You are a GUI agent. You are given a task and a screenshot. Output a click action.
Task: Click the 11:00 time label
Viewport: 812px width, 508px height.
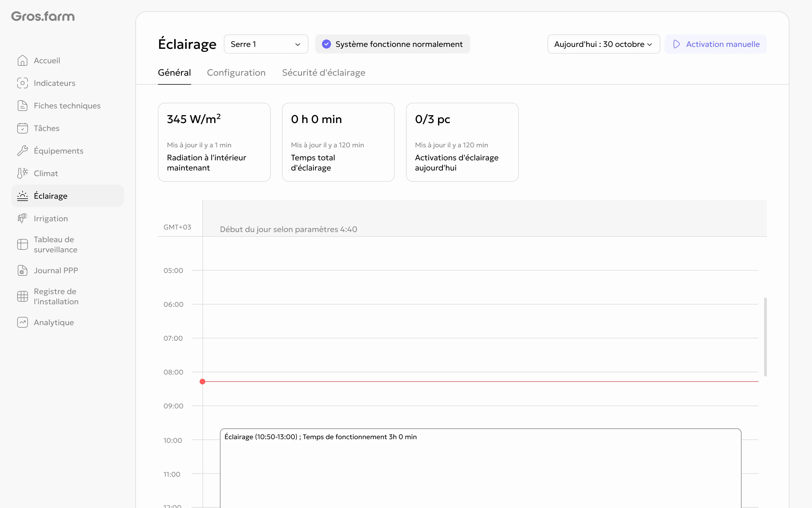[171, 474]
